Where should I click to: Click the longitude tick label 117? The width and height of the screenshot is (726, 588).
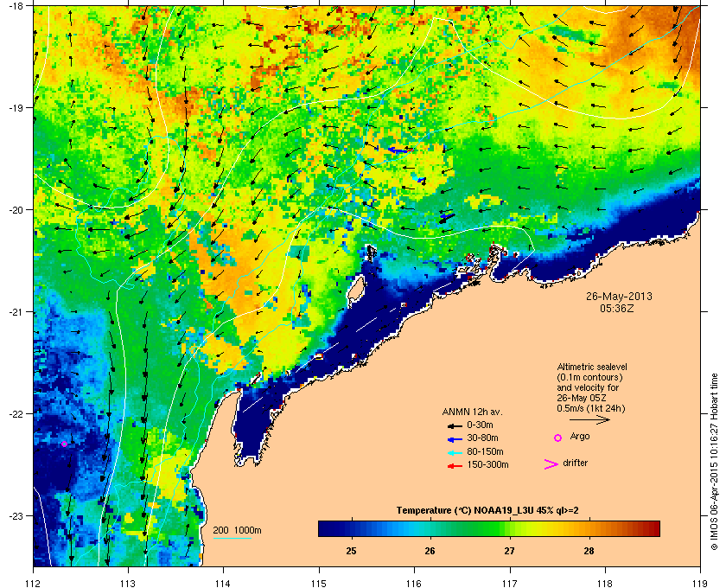(x=510, y=584)
